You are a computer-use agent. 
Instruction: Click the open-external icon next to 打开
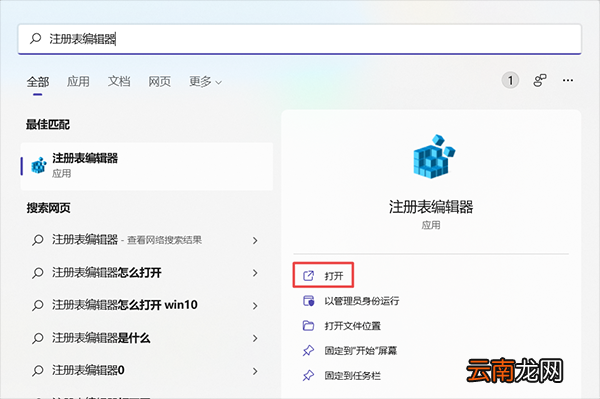pyautogui.click(x=308, y=275)
